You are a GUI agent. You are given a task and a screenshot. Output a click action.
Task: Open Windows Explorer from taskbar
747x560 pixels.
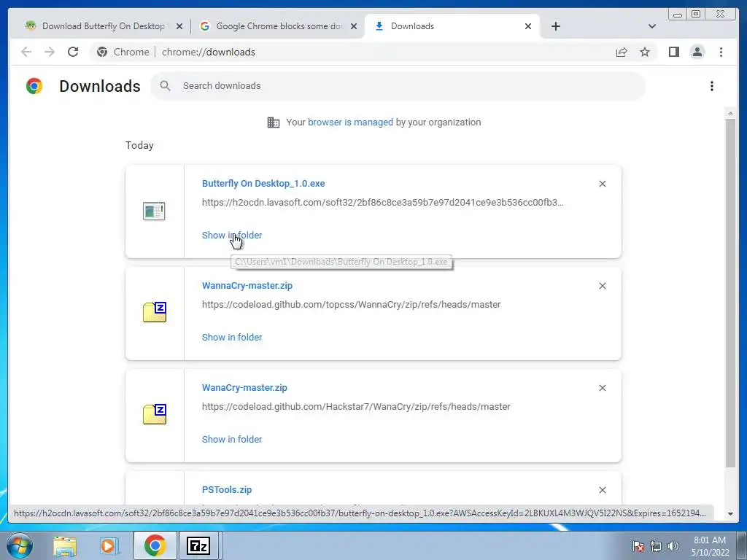click(x=65, y=545)
